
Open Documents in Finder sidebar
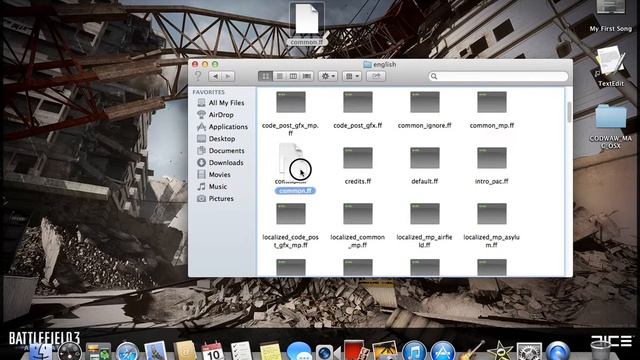click(x=221, y=151)
